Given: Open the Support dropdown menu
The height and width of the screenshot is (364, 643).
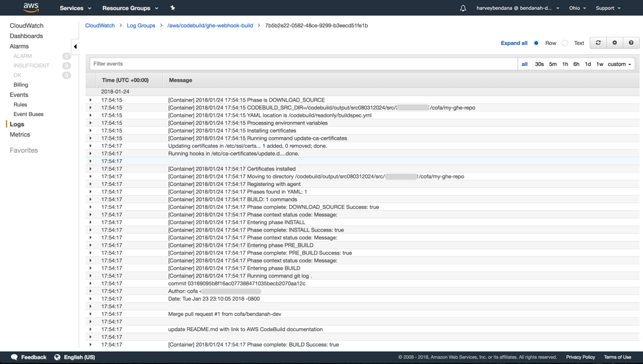Looking at the screenshot, I should [608, 8].
